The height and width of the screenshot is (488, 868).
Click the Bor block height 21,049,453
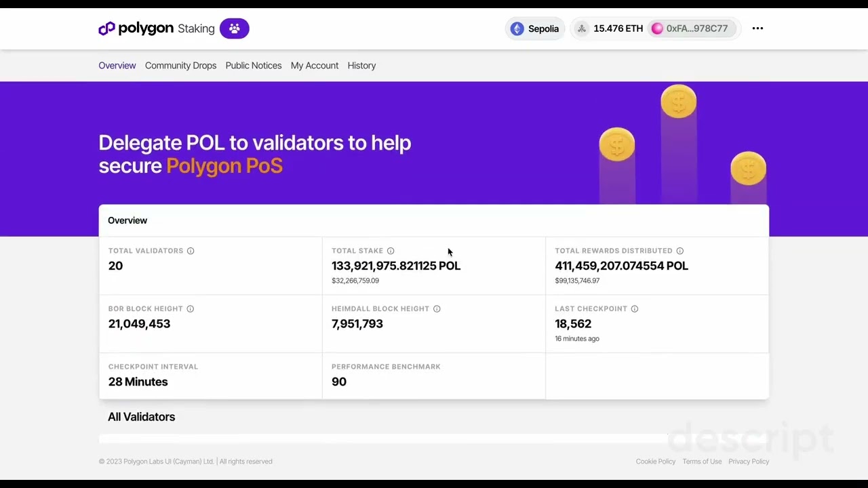[x=139, y=324]
